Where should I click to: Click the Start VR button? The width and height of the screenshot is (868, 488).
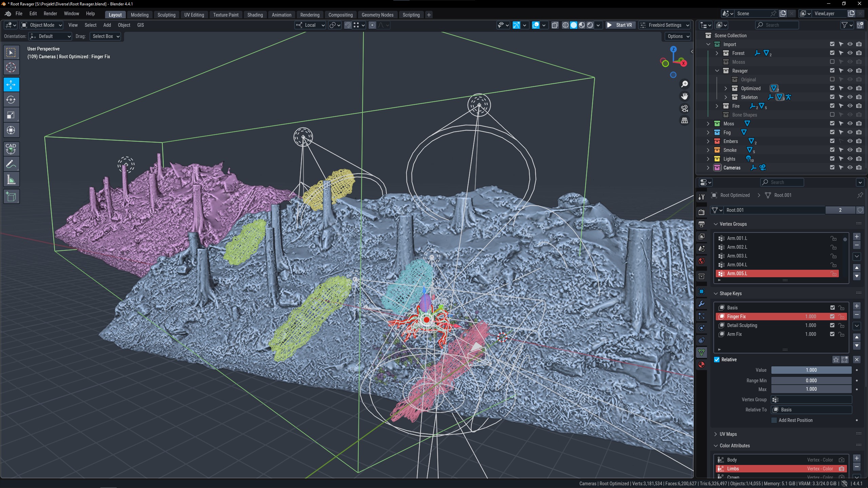click(620, 25)
